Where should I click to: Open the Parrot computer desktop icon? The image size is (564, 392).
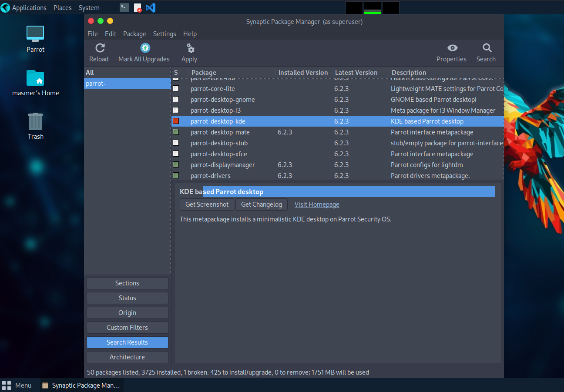35,34
